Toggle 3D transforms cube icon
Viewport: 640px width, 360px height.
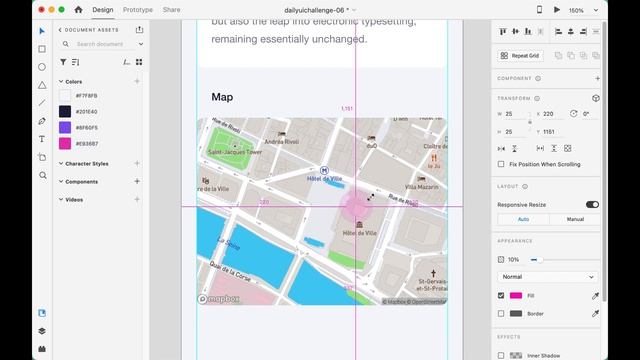596,98
